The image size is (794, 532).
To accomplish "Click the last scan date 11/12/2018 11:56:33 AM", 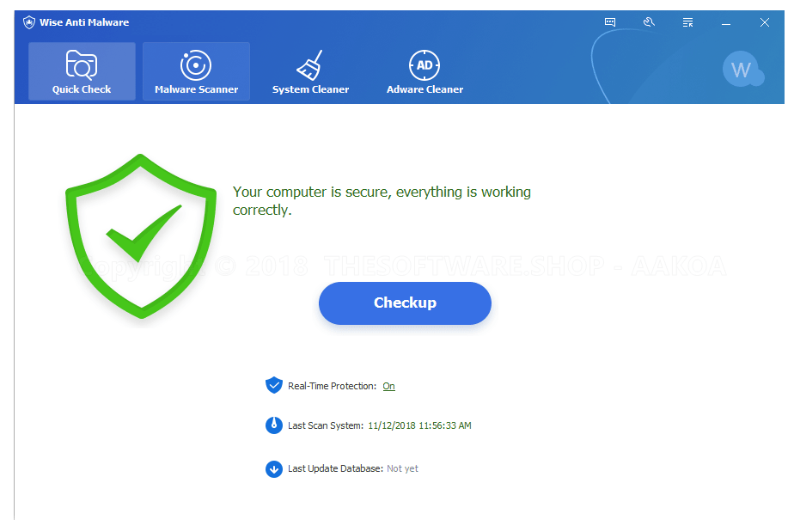I will coord(419,425).
